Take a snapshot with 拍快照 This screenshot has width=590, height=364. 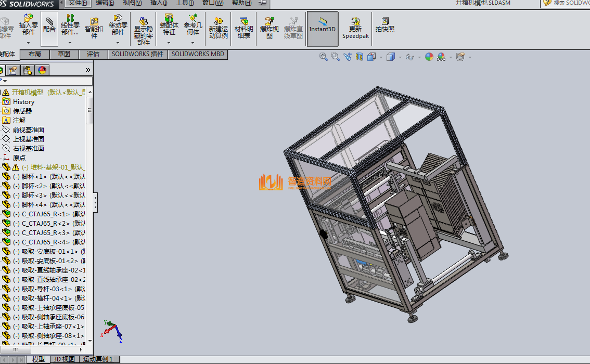(x=385, y=25)
